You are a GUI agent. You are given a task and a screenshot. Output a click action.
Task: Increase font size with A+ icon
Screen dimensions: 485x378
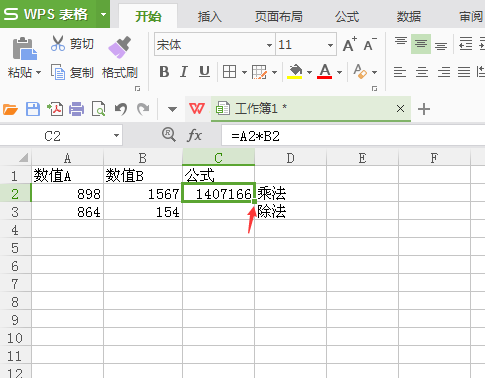350,44
